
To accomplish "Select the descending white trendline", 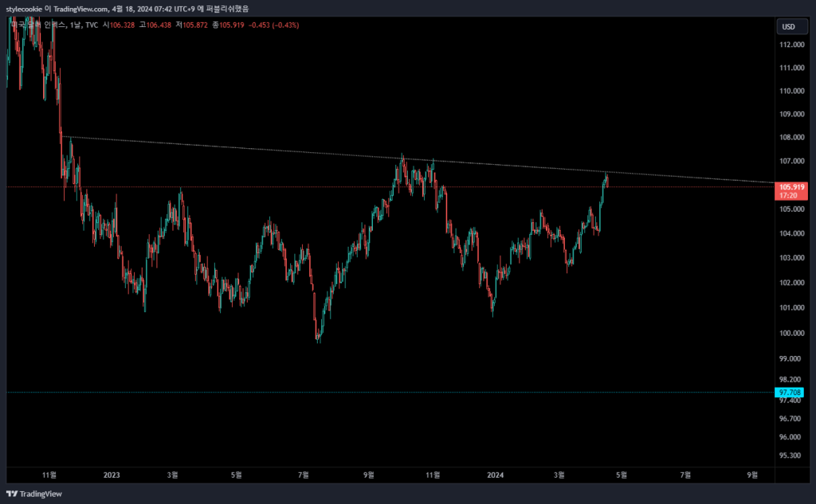I will [239, 149].
